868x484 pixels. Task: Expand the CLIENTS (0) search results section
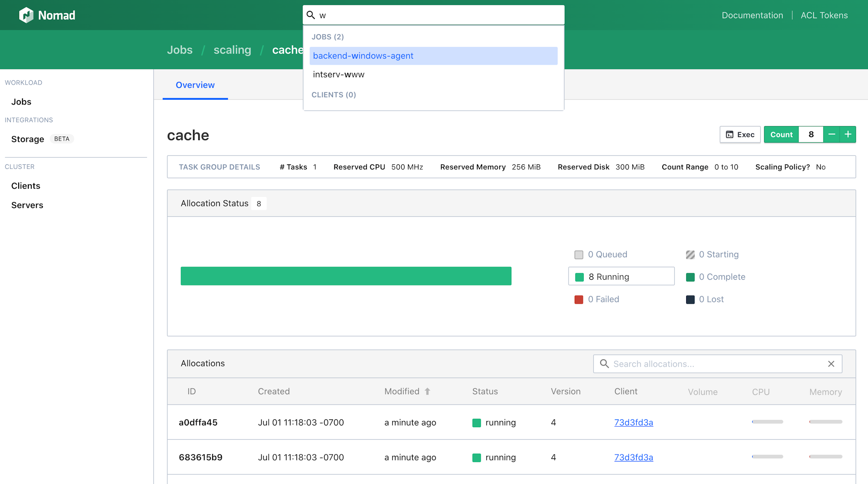coord(334,95)
